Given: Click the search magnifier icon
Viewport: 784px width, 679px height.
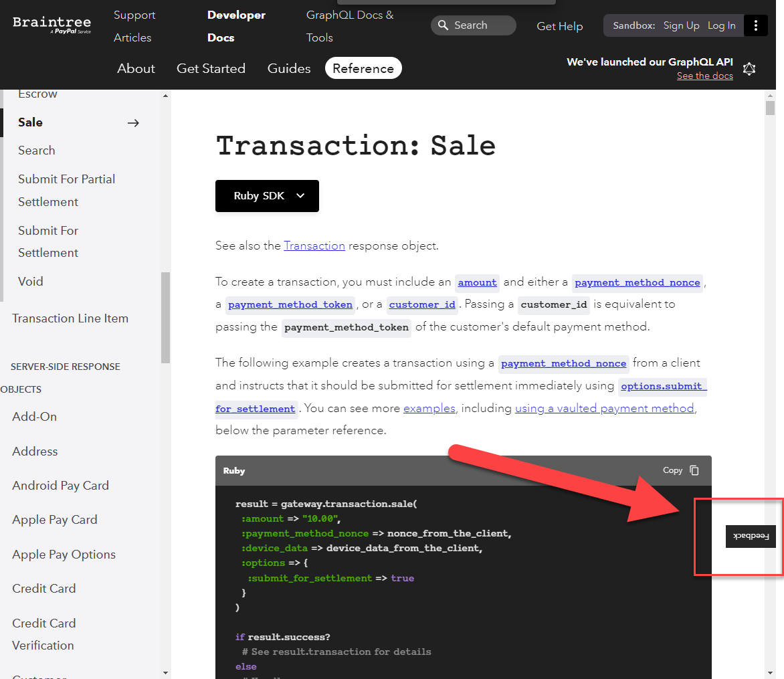Looking at the screenshot, I should pos(443,25).
